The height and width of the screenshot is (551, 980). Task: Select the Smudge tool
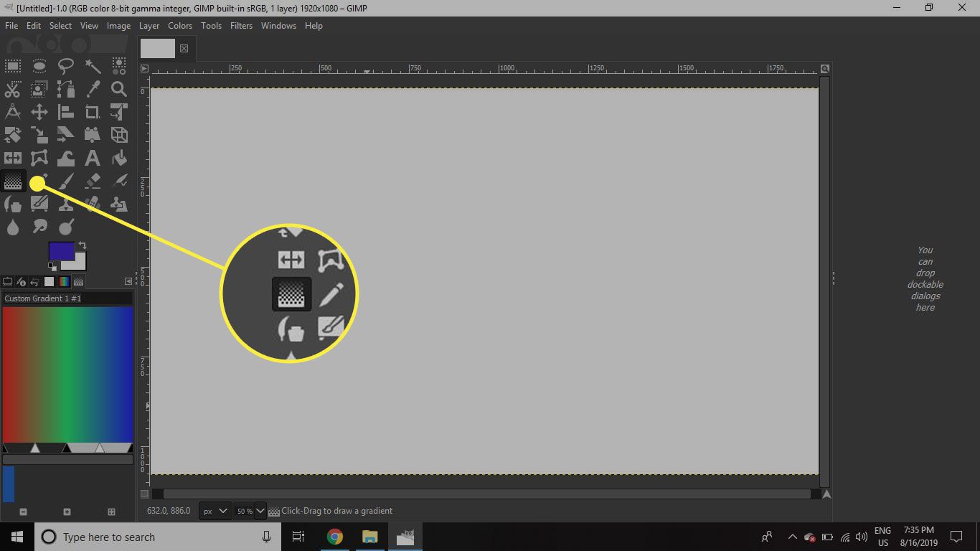click(39, 227)
